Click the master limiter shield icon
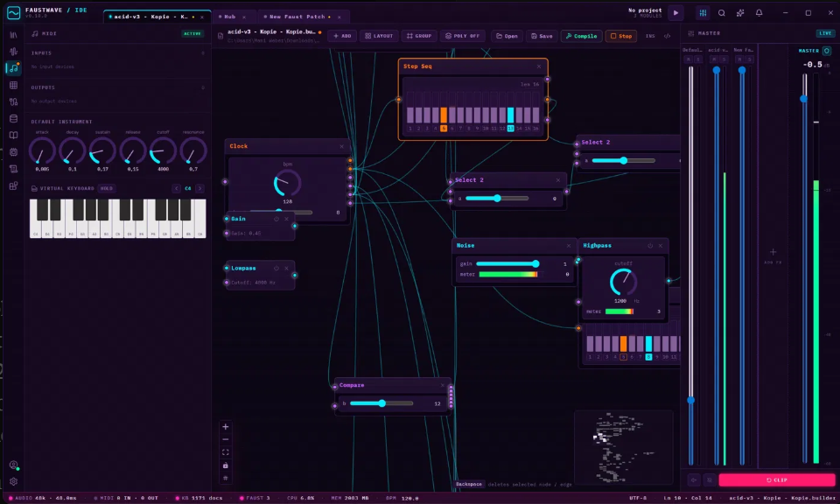The image size is (840, 504). pyautogui.click(x=827, y=51)
